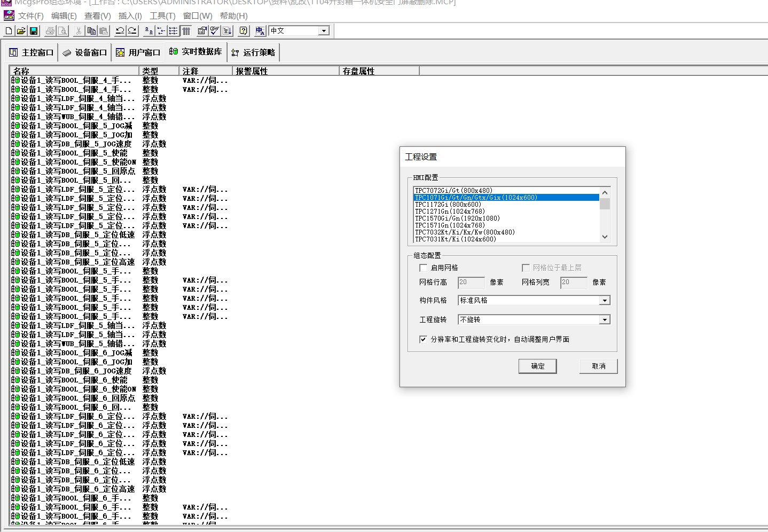Viewport: 768px width, 532px height.
Task: Open the 中文 language dropdown
Action: tap(324, 31)
